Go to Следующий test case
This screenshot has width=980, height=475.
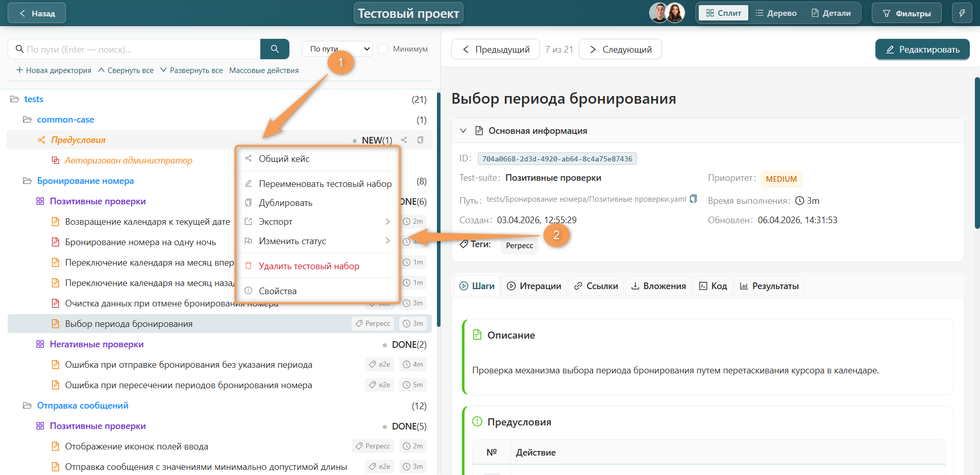pyautogui.click(x=621, y=50)
